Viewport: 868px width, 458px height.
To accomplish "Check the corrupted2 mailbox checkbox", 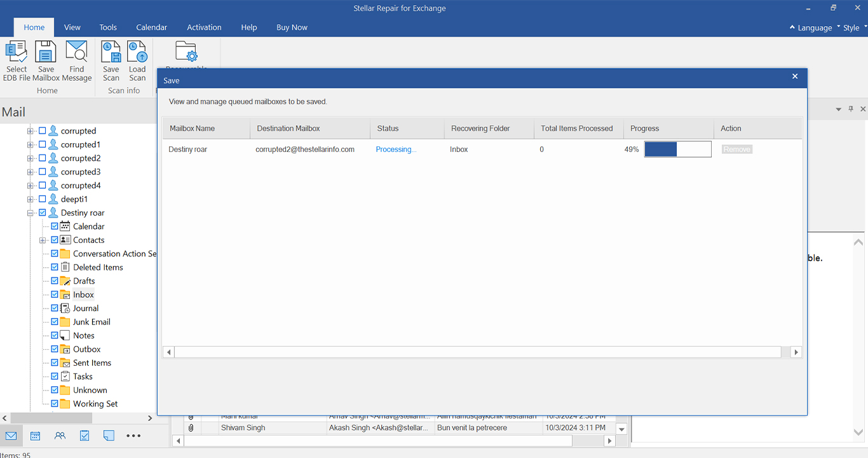I will tap(43, 158).
